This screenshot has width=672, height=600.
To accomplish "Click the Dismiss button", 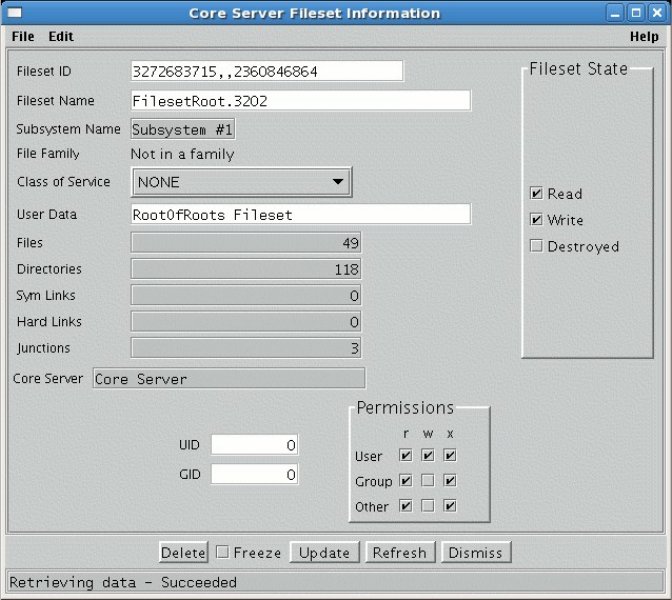I will (x=476, y=552).
